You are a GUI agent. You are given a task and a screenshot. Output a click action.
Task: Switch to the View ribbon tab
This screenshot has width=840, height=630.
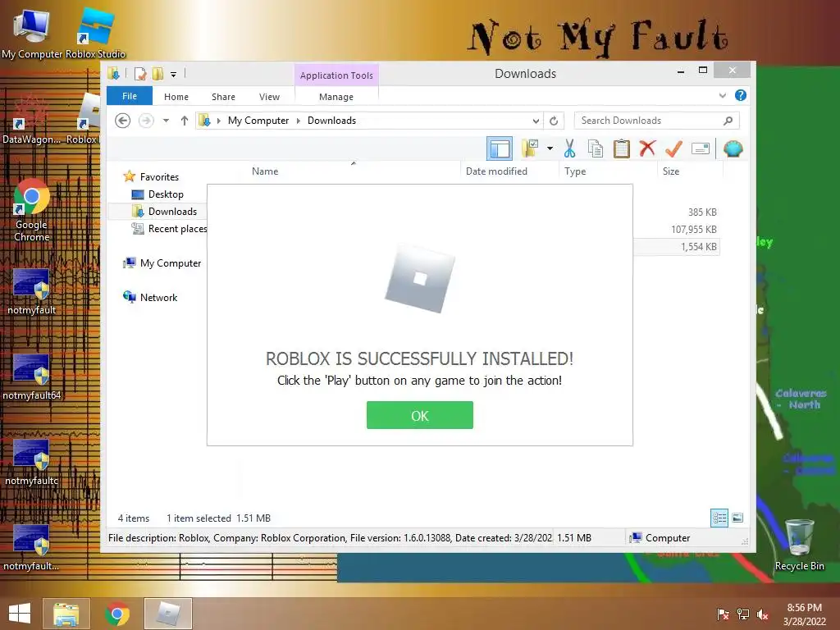pyautogui.click(x=269, y=97)
